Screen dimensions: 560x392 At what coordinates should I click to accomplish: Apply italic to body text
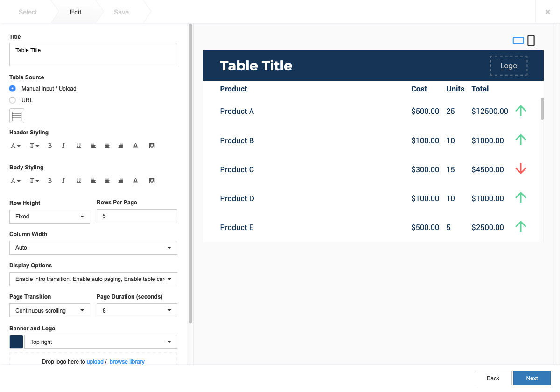[63, 181]
